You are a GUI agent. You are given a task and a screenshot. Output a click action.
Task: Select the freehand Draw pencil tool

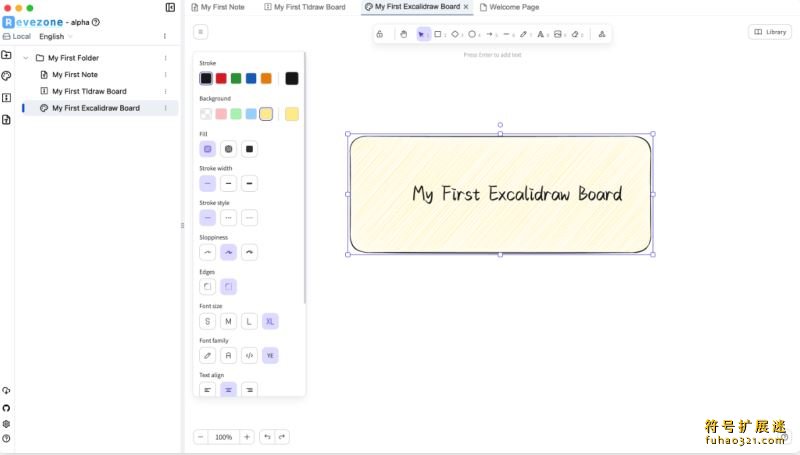tap(523, 34)
